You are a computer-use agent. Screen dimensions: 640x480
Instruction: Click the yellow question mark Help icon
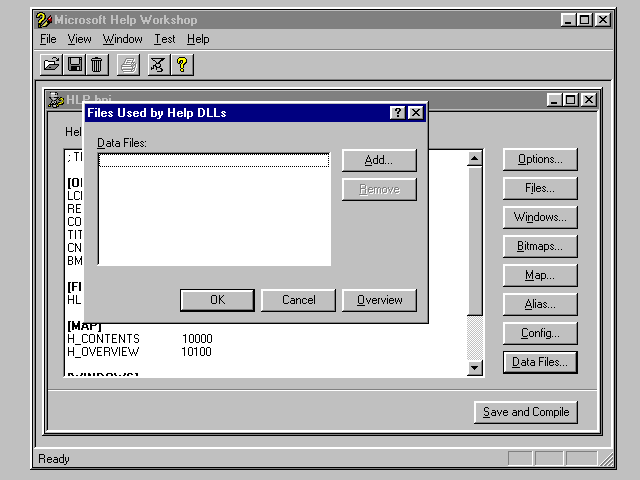tap(182, 65)
